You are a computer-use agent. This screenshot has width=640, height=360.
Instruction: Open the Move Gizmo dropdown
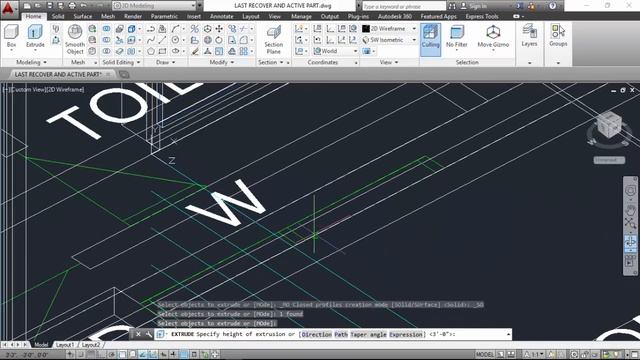tap(493, 37)
